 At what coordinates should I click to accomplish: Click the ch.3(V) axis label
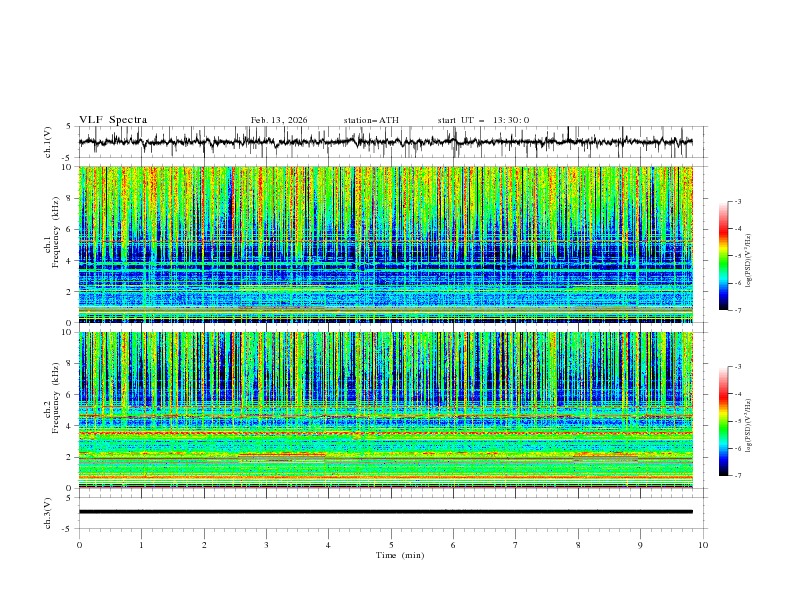tap(49, 512)
